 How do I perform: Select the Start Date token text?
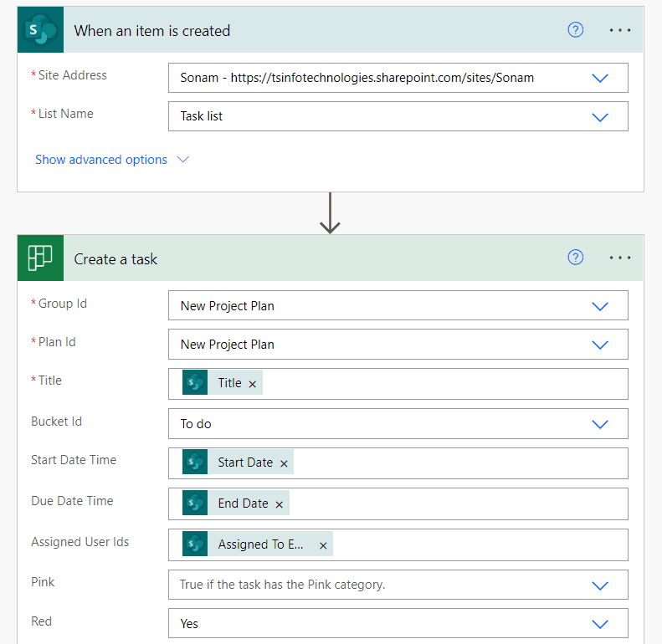[245, 463]
